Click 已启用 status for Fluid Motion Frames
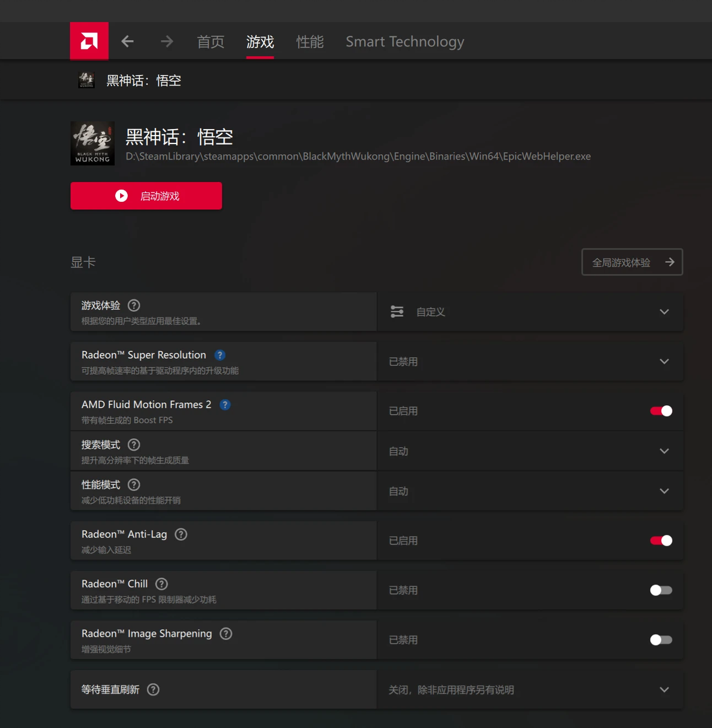Screen dimensions: 712x728 click(403, 411)
